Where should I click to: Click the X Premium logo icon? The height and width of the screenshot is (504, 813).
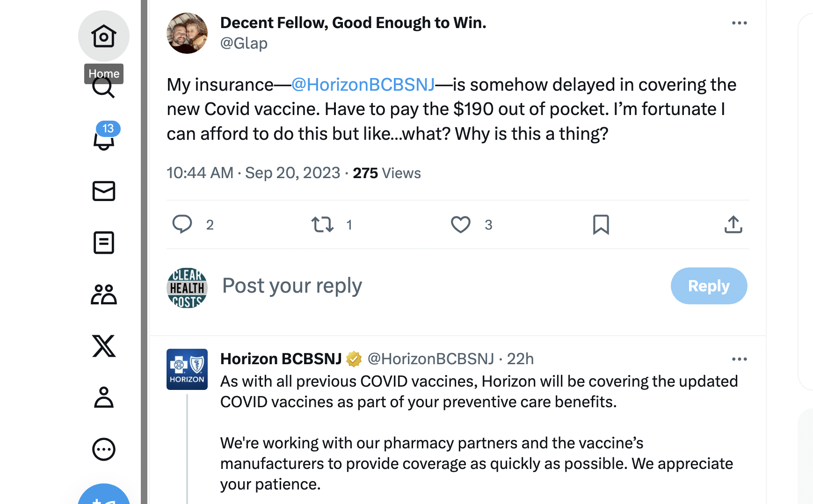[x=104, y=346]
